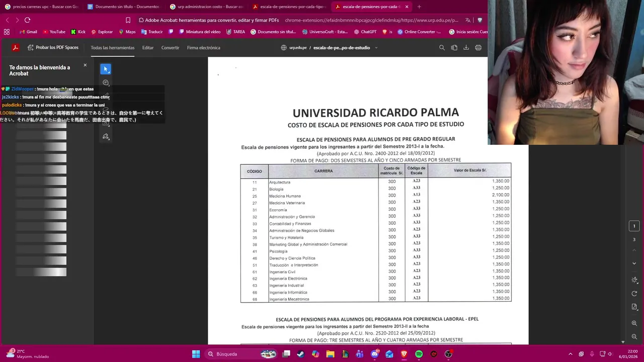Select the Arquitectura career cell
This screenshot has height=362, width=644.
click(280, 182)
